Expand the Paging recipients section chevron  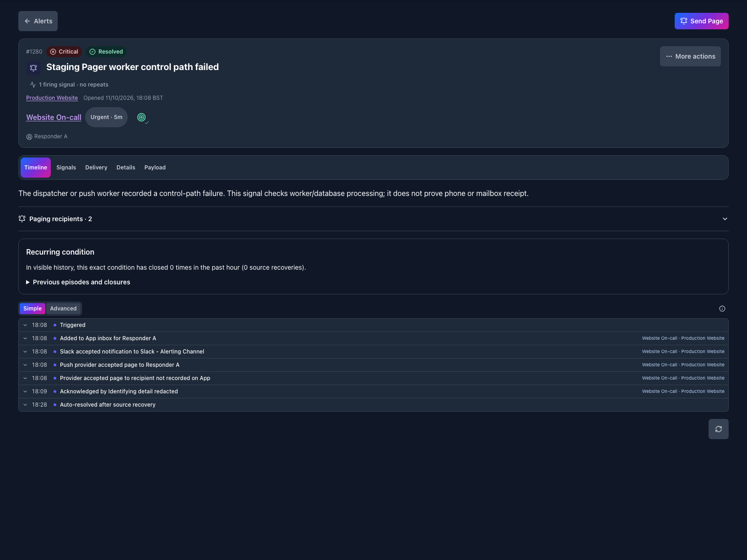tap(725, 219)
